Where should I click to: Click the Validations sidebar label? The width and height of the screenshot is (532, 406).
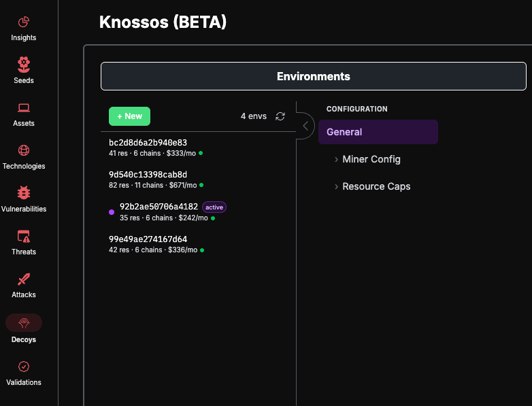[24, 382]
